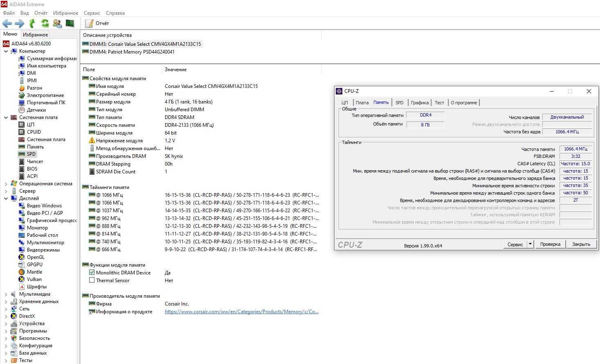Switch to SPD tab in CPU-Z
Image resolution: width=600 pixels, height=364 pixels.
point(400,103)
